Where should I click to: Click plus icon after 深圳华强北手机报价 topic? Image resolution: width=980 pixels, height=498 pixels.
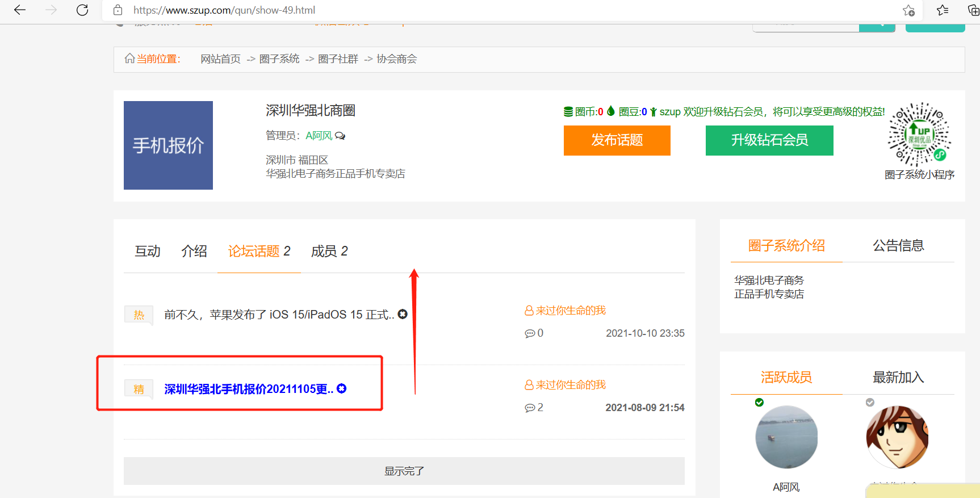[x=342, y=388]
